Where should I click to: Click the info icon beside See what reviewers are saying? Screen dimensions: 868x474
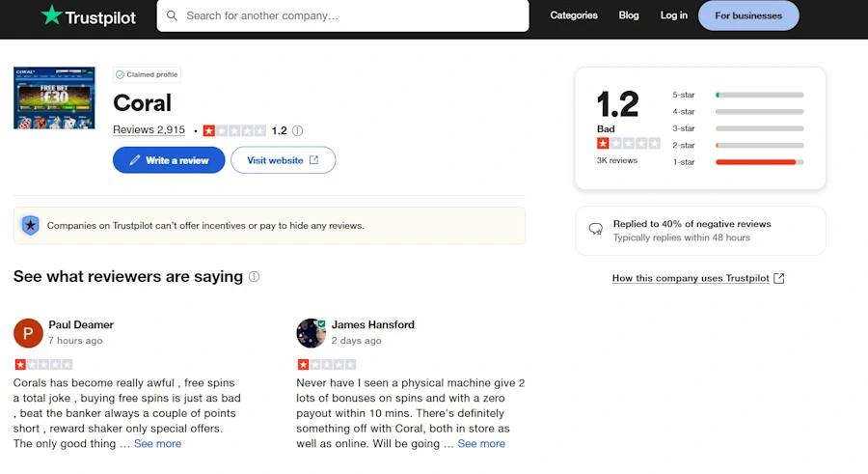tap(254, 277)
